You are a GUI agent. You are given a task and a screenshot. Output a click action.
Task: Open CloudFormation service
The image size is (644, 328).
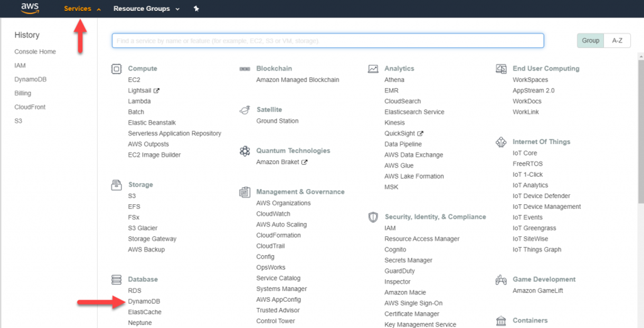point(278,235)
